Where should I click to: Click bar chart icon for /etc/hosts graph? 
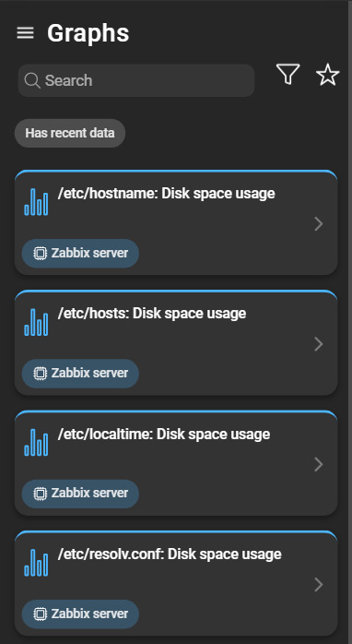[x=36, y=322]
